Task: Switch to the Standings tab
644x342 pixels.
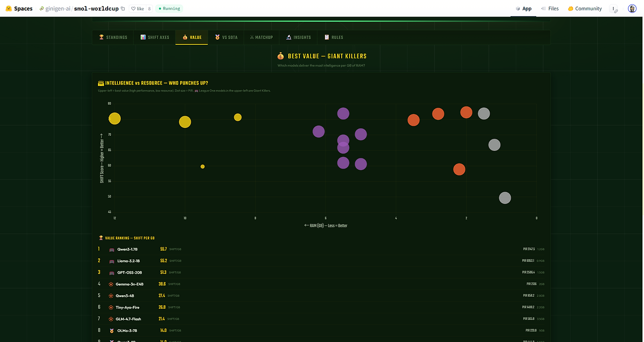Action: coord(113,37)
